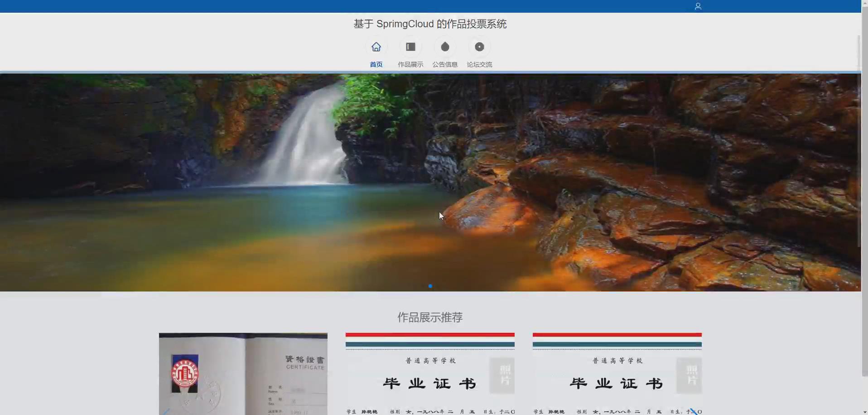Click the 论坛交流 circle icon
Image resolution: width=868 pixels, height=415 pixels.
coord(479,47)
